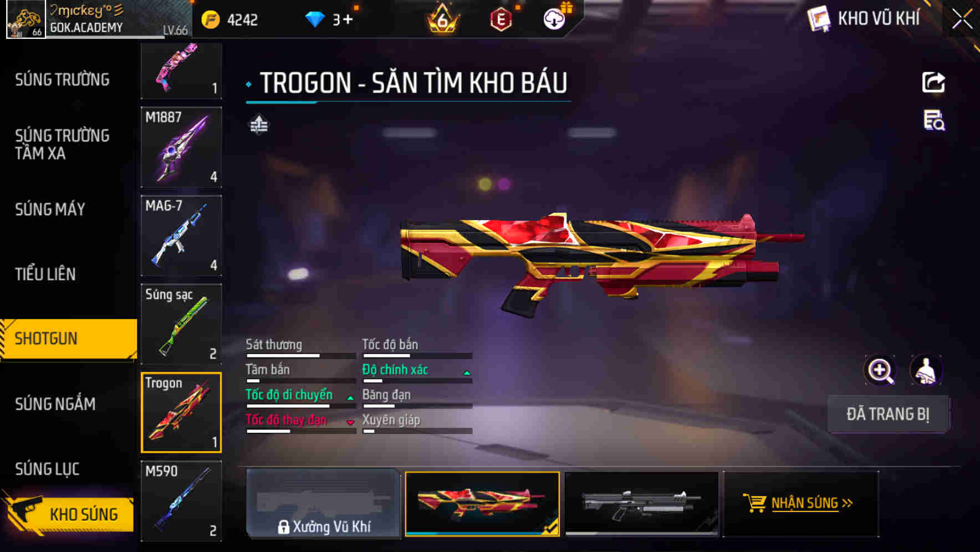Screen dimensions: 980x552
Task: Click the gold coin currency icon
Action: (211, 20)
